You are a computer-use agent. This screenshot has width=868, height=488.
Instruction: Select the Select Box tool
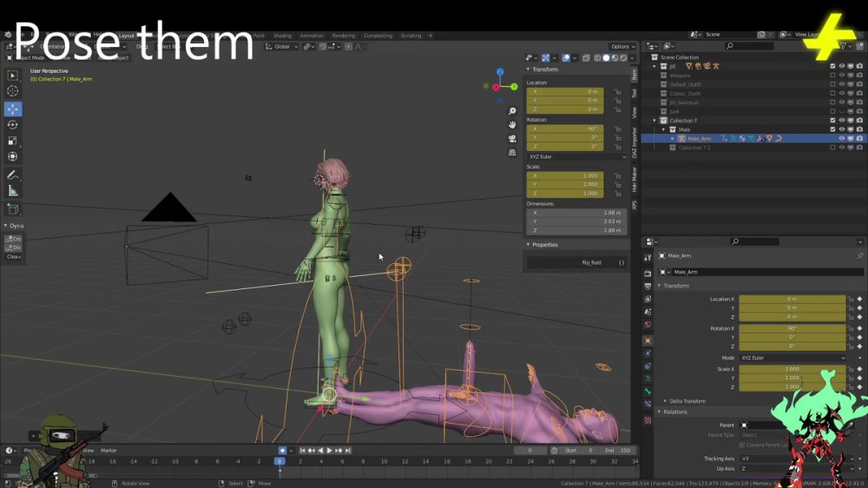tap(13, 76)
